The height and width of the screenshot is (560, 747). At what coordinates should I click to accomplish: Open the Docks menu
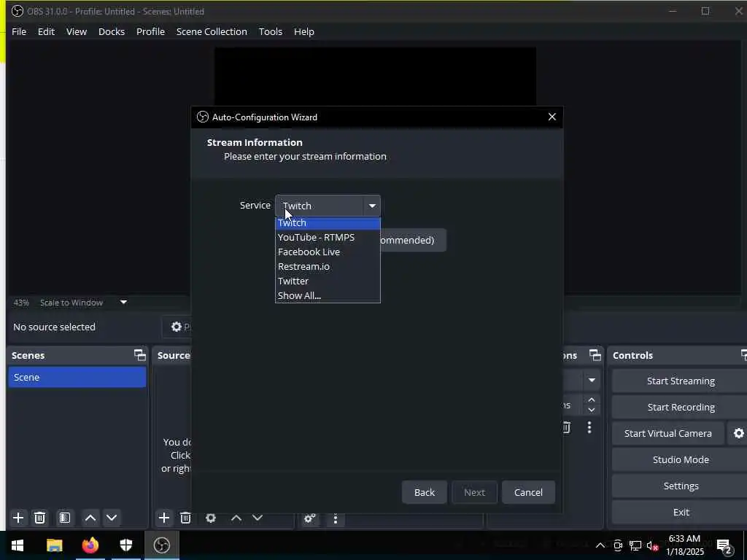(x=112, y=31)
